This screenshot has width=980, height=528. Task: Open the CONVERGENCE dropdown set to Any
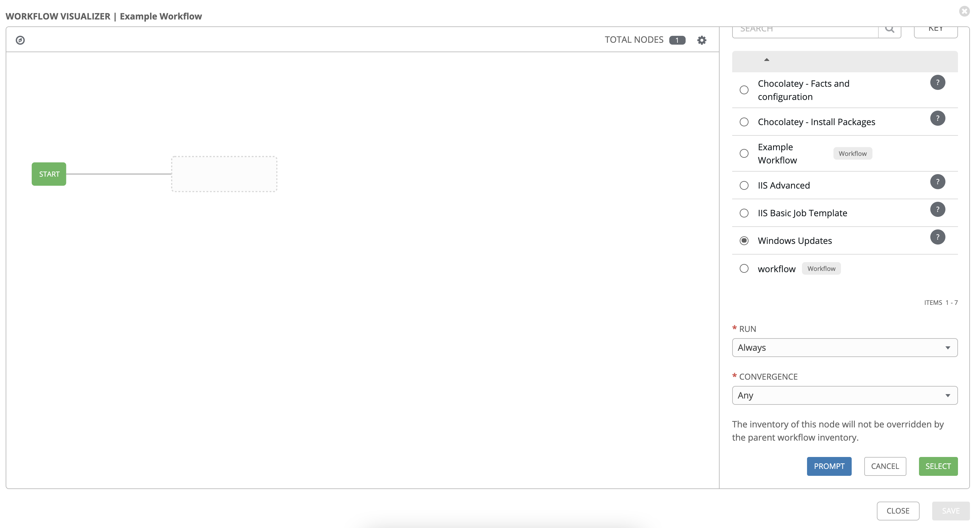[x=844, y=396]
